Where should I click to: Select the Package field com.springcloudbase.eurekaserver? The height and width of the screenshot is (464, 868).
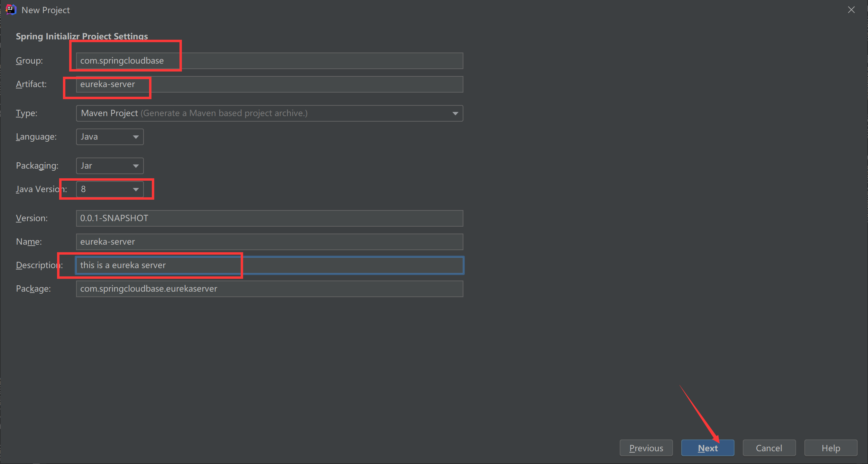(x=270, y=288)
